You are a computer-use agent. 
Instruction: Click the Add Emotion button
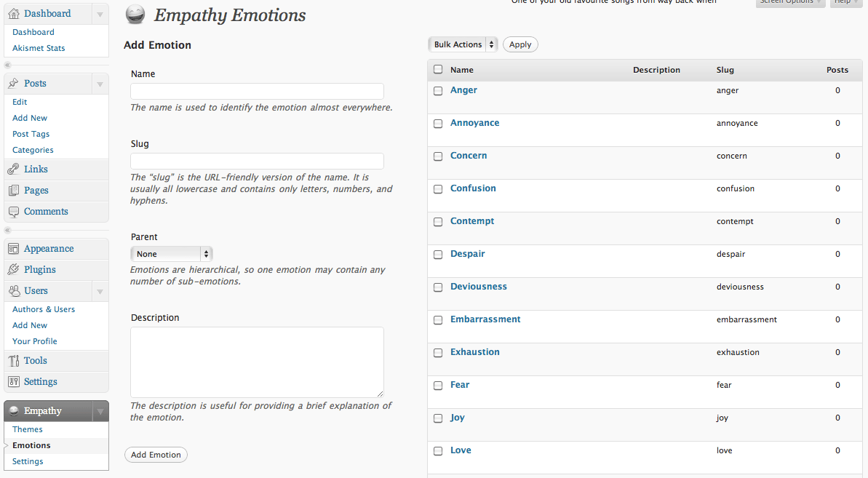[x=156, y=455]
